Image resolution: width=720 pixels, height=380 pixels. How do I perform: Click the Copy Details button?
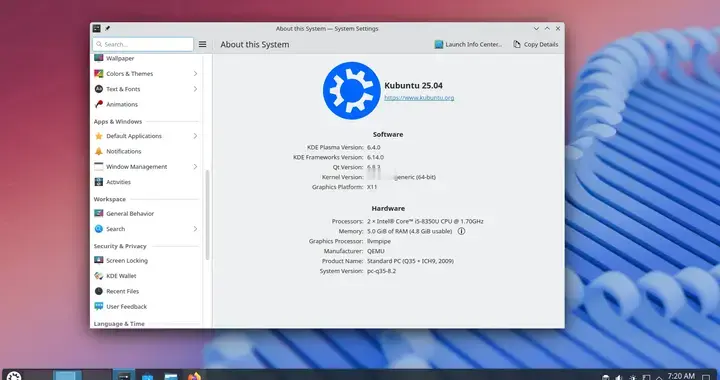click(535, 45)
